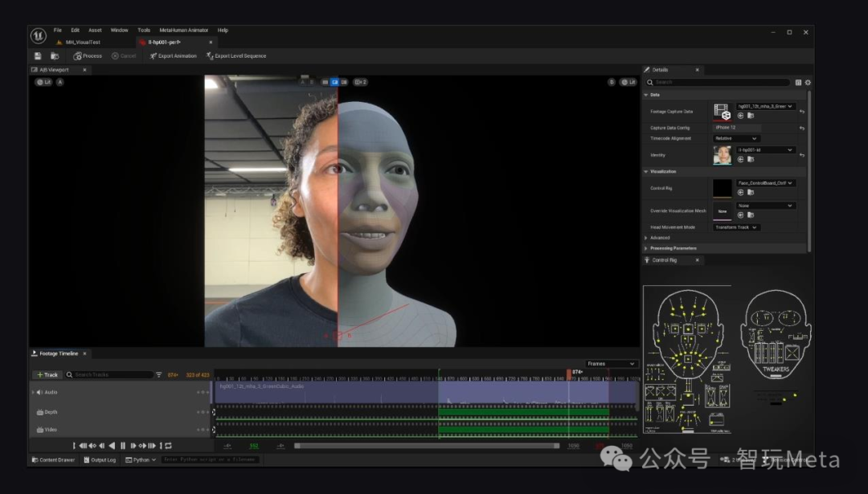Click the timeline playhead marker at 874

pos(568,374)
